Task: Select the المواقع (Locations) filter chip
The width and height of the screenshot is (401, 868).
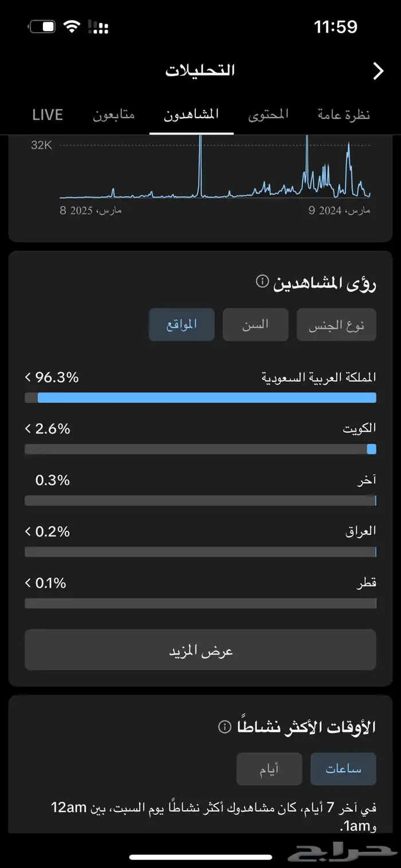Action: 182,324
